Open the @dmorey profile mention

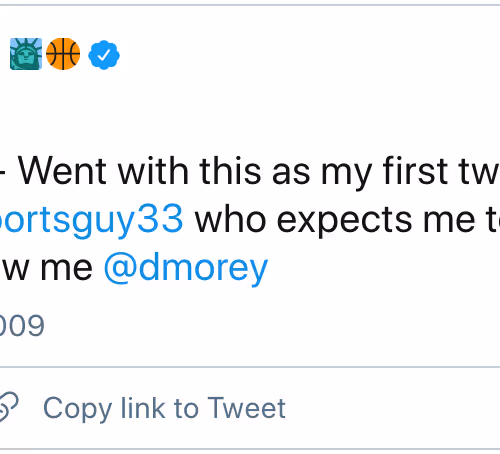[x=186, y=269]
